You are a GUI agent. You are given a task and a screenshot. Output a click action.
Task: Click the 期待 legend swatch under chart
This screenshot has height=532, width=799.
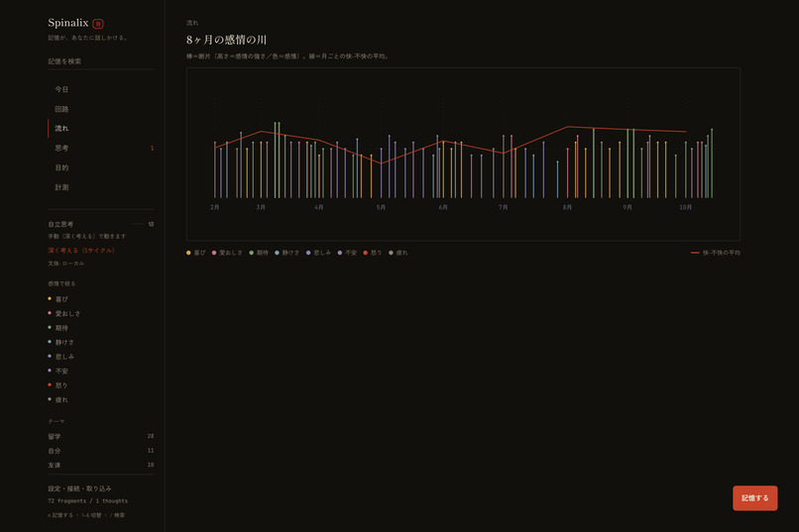[251, 253]
